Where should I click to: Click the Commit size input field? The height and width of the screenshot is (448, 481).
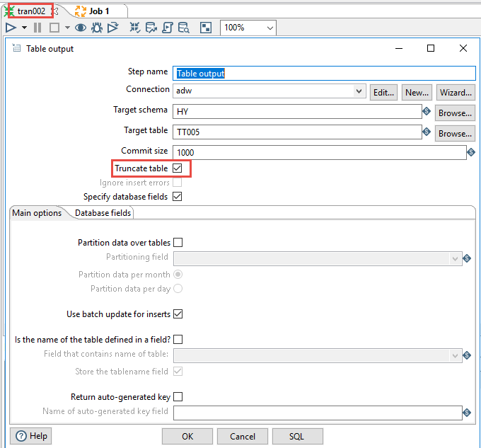[x=319, y=152]
